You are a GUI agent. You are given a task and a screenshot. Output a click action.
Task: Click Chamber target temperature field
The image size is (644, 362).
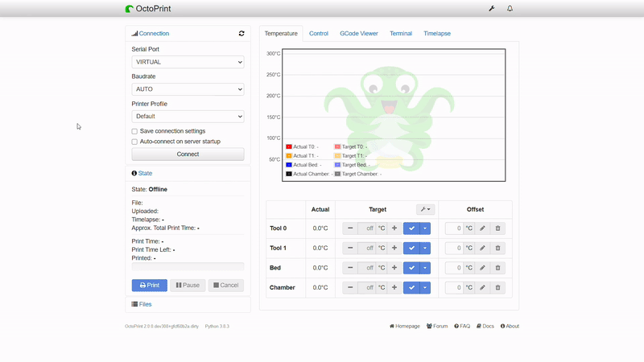(367, 287)
